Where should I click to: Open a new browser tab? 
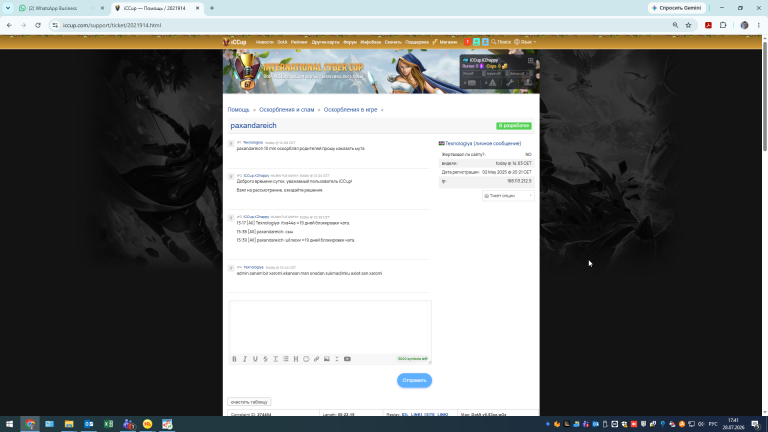coord(212,8)
